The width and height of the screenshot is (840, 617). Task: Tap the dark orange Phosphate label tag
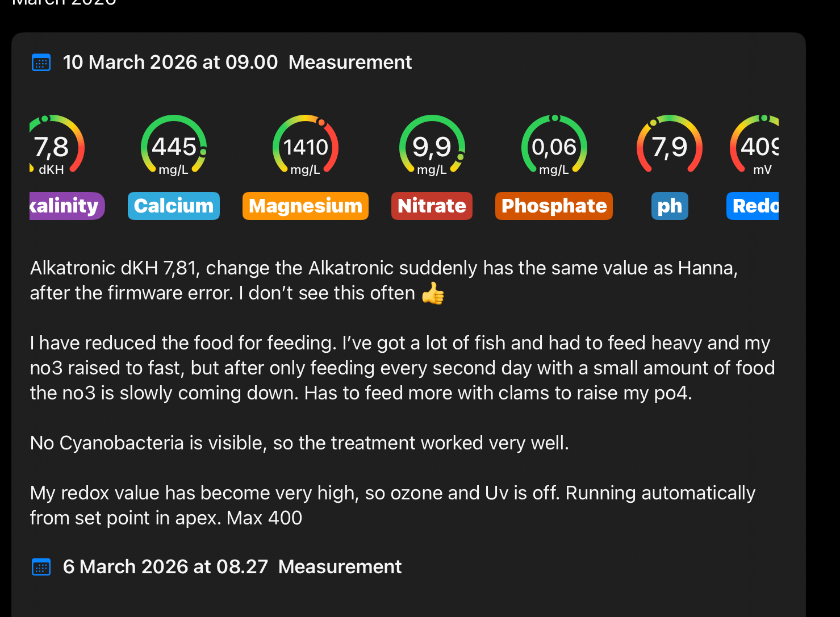click(554, 206)
